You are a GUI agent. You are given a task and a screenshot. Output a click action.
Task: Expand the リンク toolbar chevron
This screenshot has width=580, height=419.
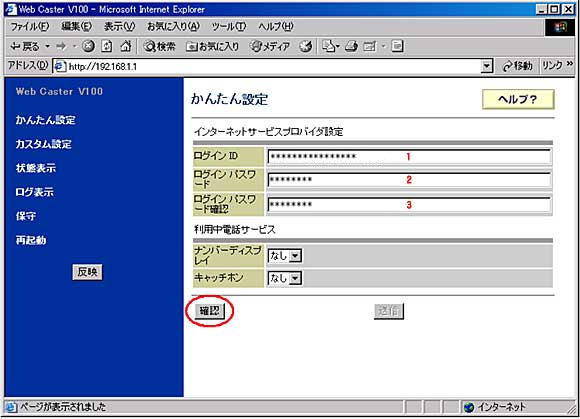570,64
